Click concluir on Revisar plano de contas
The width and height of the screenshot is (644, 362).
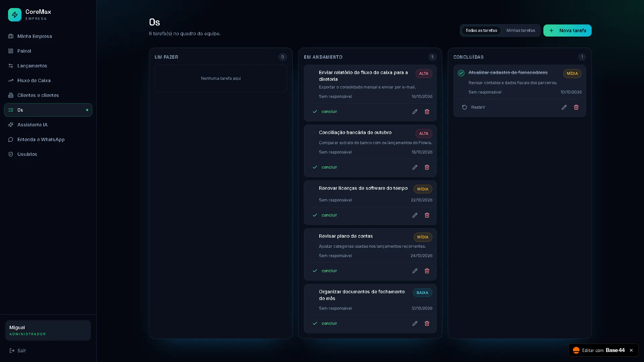point(325,271)
